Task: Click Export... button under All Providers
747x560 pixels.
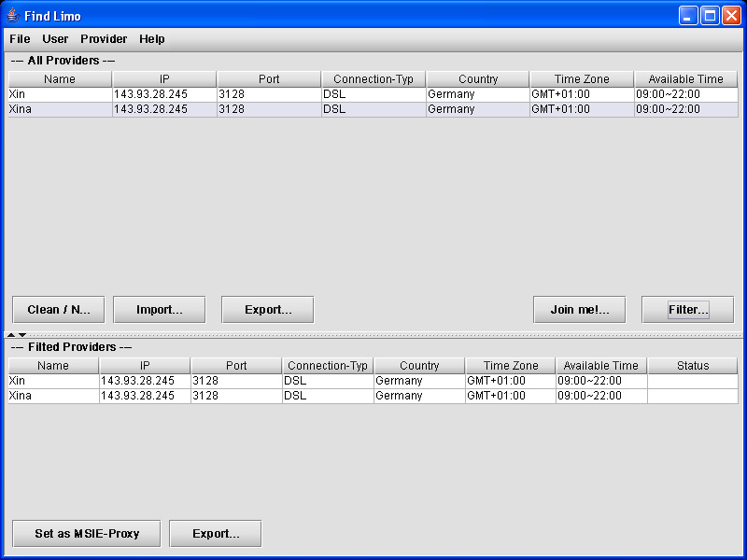Action: (x=267, y=310)
